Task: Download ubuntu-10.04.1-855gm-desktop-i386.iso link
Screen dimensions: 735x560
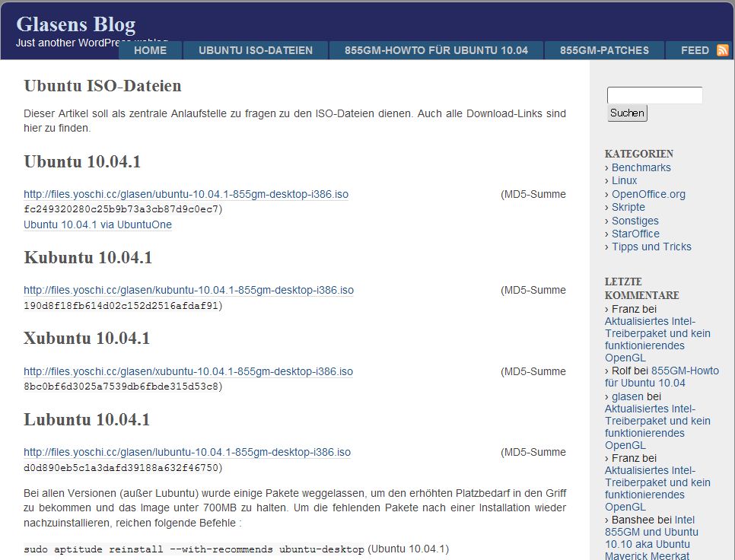Action: point(186,194)
